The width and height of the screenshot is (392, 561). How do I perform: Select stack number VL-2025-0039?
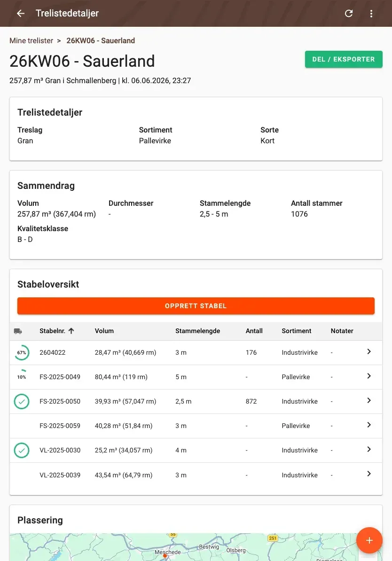pos(60,475)
